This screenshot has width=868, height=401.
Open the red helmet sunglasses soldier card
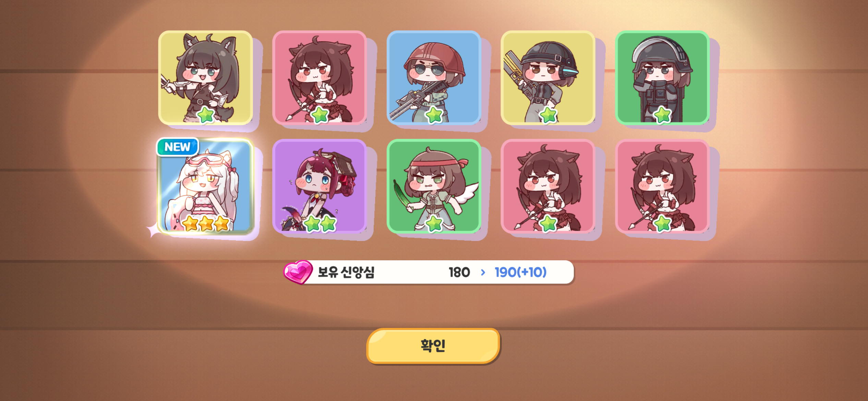(x=434, y=78)
